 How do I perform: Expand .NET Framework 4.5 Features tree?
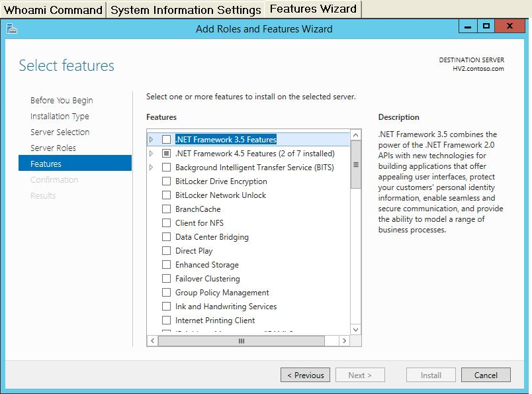tap(152, 154)
